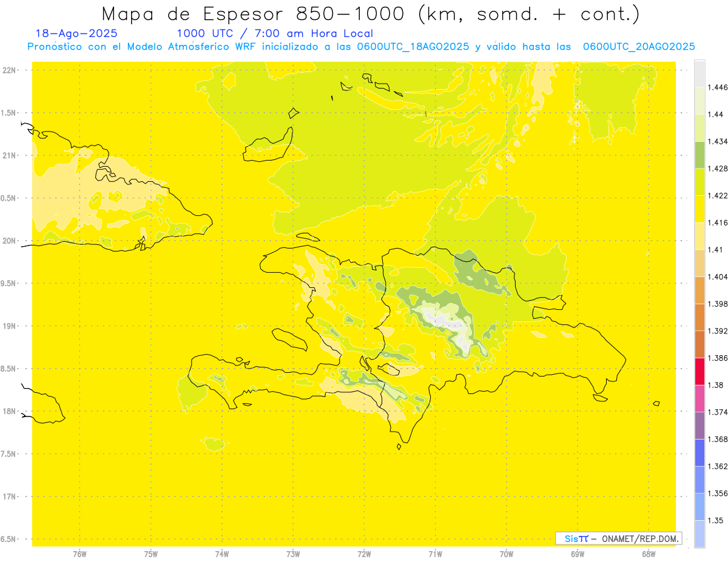This screenshot has height=562, width=728.
Task: Select the date label '18-Ago-2025'
Action: pos(76,33)
